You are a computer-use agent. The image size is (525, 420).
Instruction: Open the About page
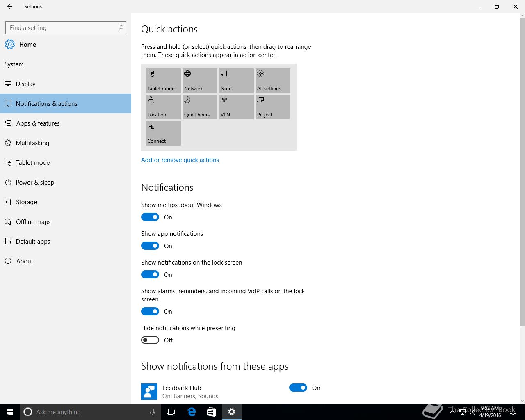click(66, 261)
